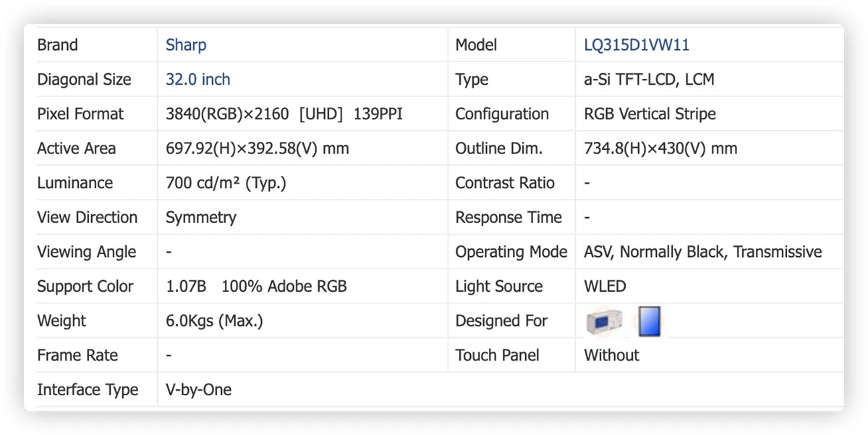
Task: Click the 6.0Kgs (Max.) weight value
Action: coord(214,321)
